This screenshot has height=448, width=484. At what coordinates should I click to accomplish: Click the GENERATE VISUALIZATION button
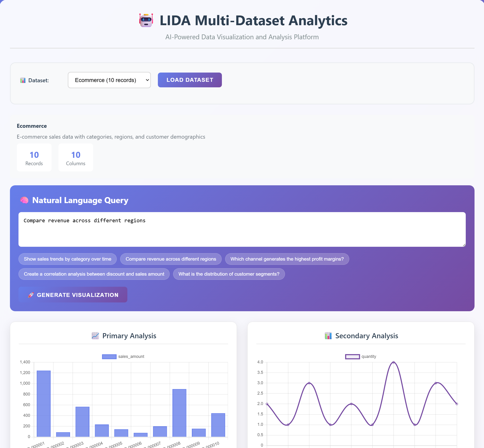click(73, 295)
